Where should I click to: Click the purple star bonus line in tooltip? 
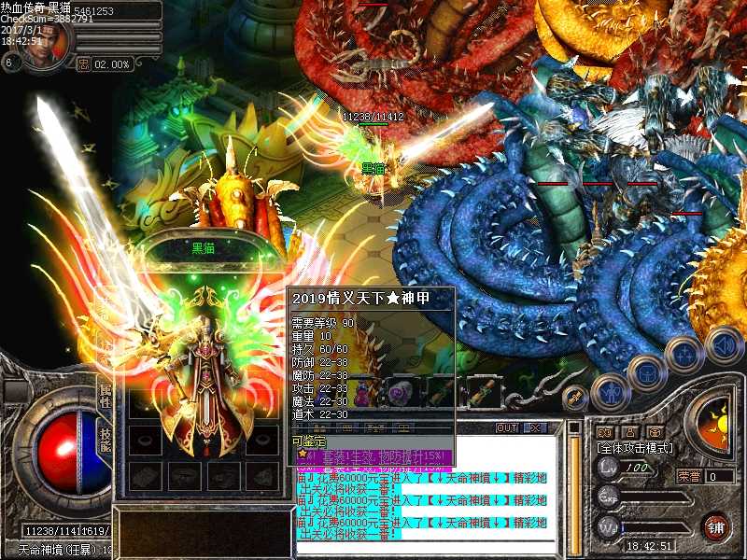[x=374, y=456]
